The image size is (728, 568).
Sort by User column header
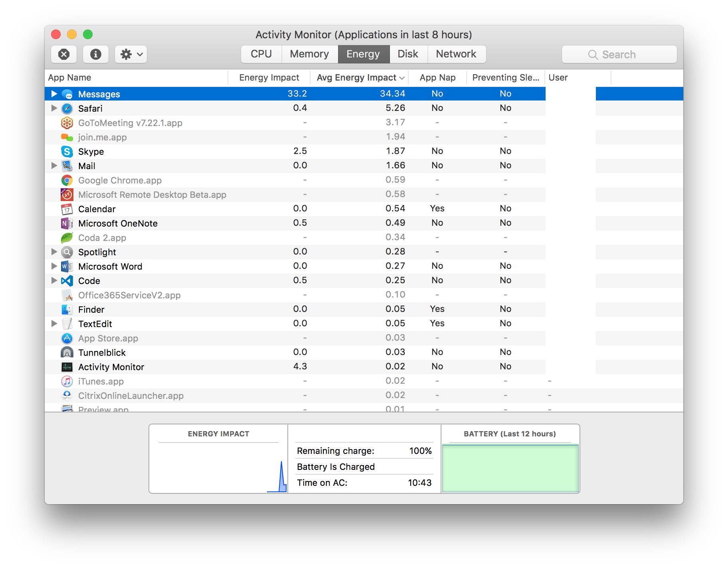pos(578,78)
